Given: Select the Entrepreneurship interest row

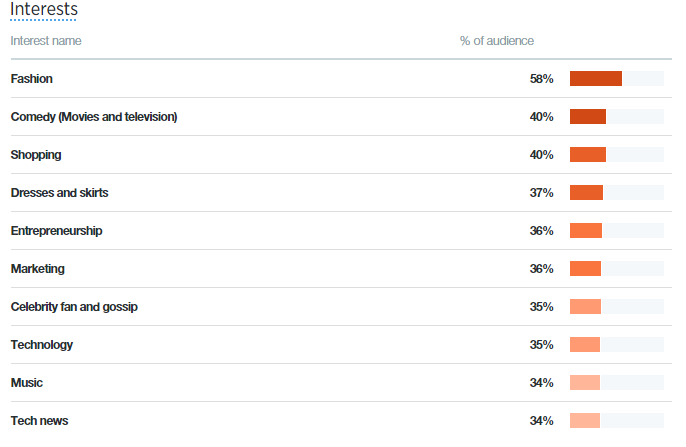Looking at the screenshot, I should pos(341,231).
